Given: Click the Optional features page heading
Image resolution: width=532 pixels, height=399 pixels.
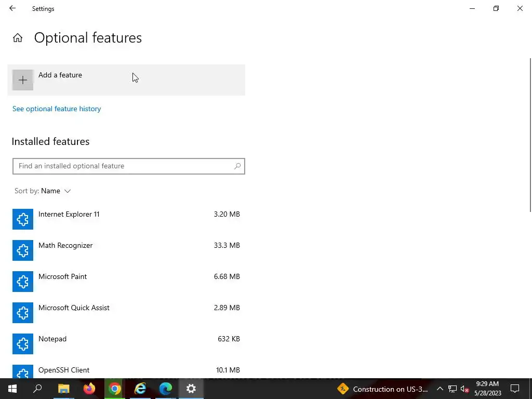Looking at the screenshot, I should pos(88,37).
